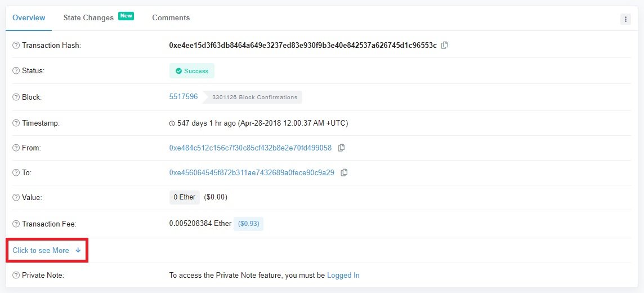The width and height of the screenshot is (644, 293).
Task: Open the From address link
Action: point(251,148)
